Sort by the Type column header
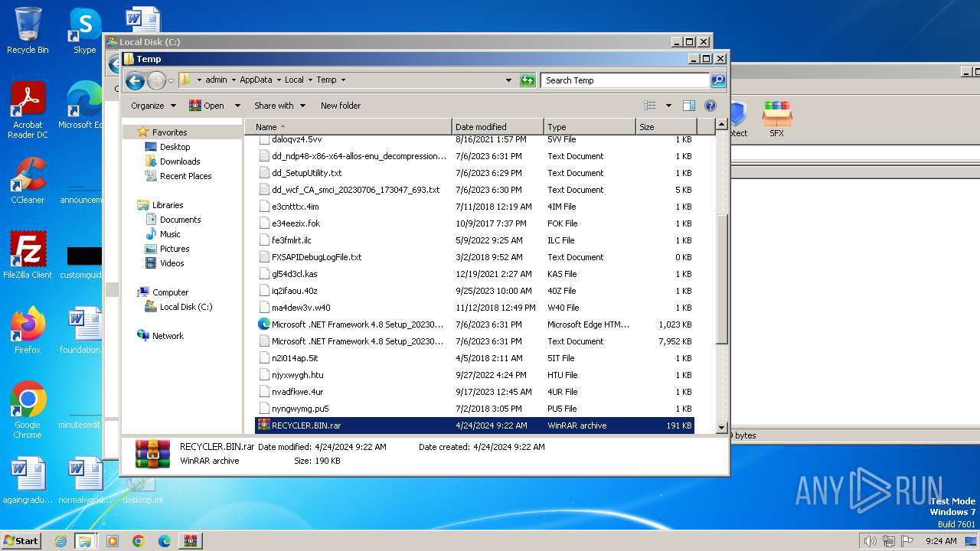980x551 pixels. (590, 127)
